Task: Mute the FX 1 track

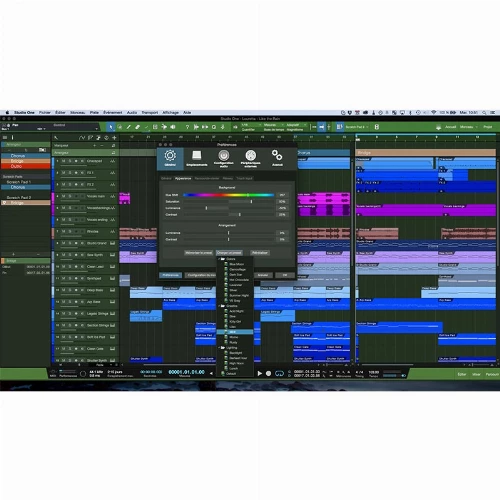Action: pyautogui.click(x=63, y=173)
